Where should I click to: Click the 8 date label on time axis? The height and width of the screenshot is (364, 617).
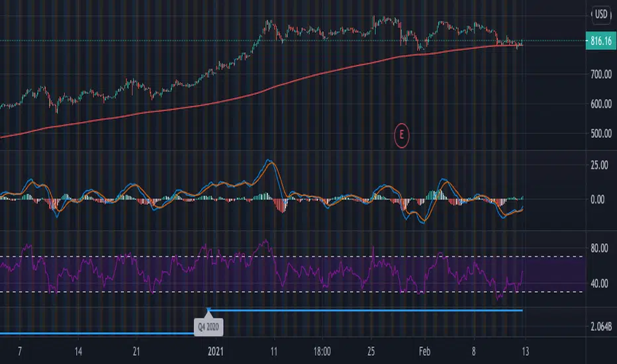tap(474, 351)
